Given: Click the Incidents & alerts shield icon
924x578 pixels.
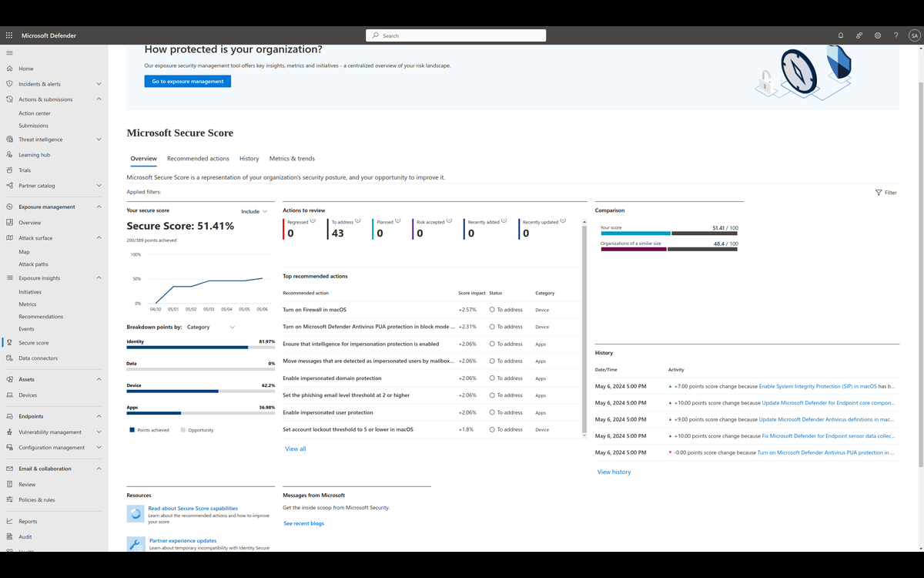Looking at the screenshot, I should coord(9,84).
